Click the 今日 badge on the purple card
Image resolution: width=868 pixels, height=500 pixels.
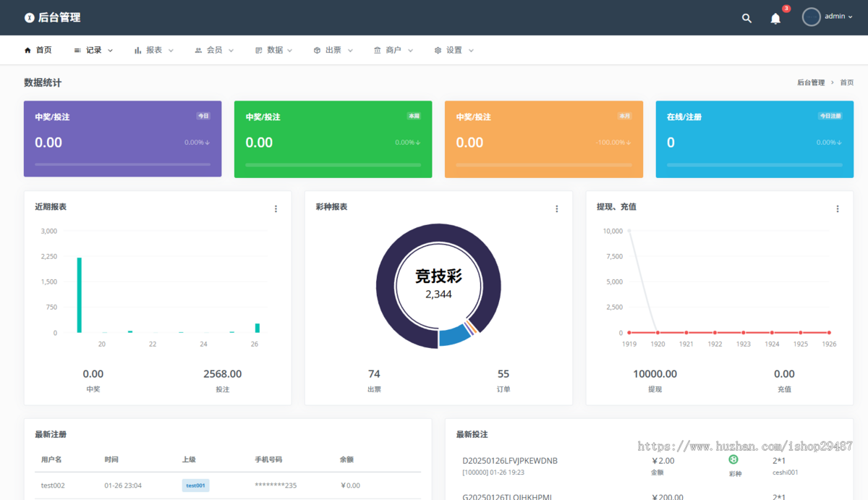tap(203, 116)
